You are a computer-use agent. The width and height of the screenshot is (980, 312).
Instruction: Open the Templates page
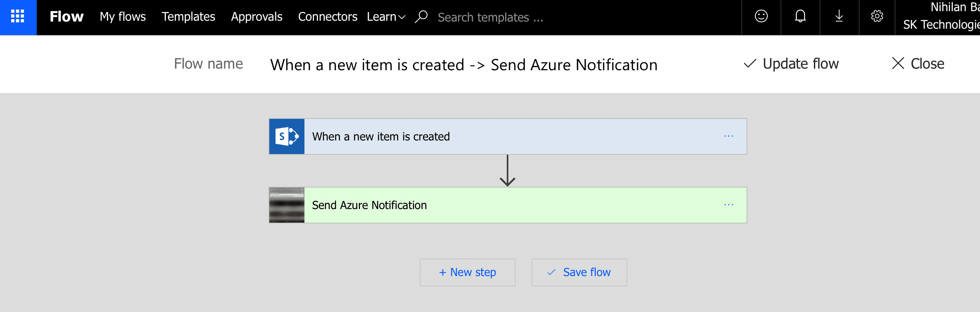click(x=188, y=17)
